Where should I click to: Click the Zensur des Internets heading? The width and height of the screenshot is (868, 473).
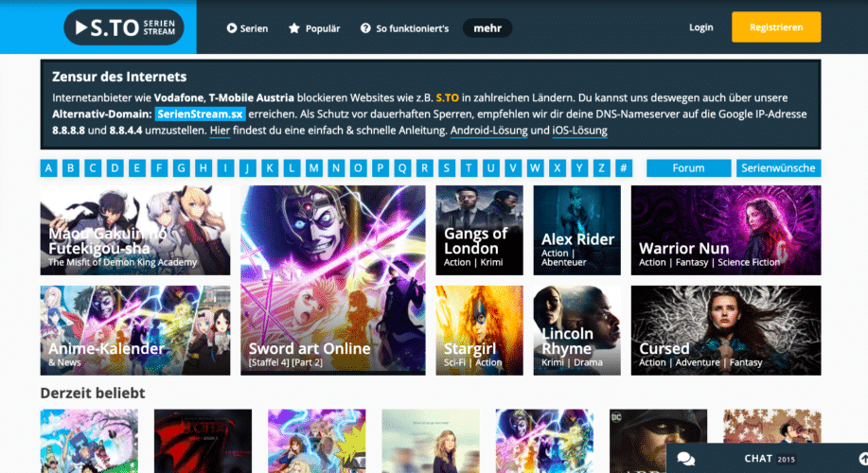click(x=119, y=77)
